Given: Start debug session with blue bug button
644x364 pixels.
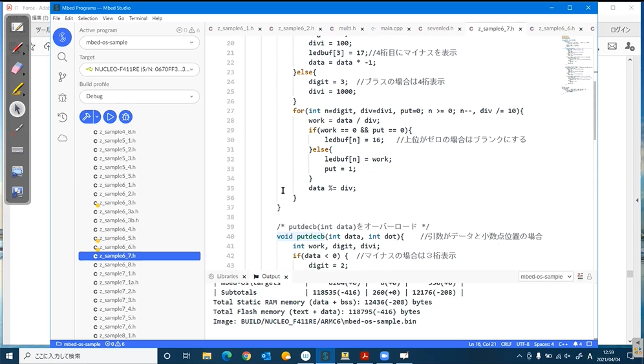Looking at the screenshot, I should (125, 116).
